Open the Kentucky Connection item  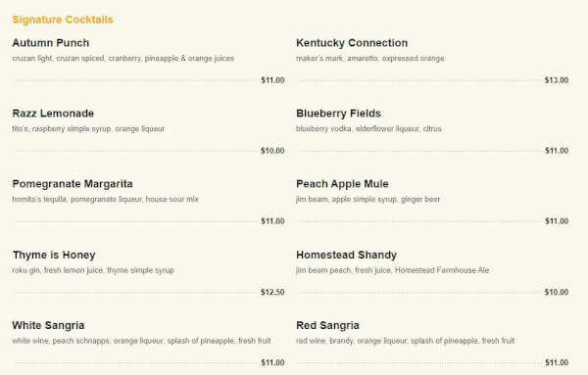[x=352, y=43]
